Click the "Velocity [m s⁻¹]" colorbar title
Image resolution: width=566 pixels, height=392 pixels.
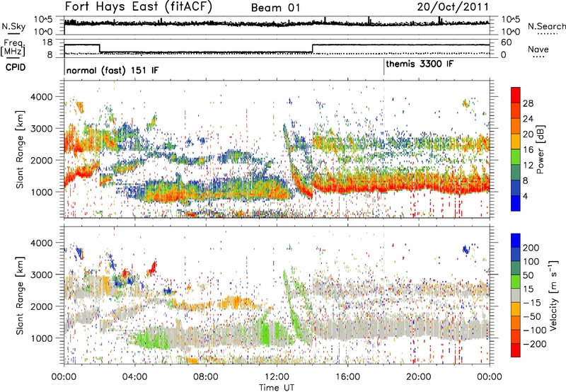[553, 295]
